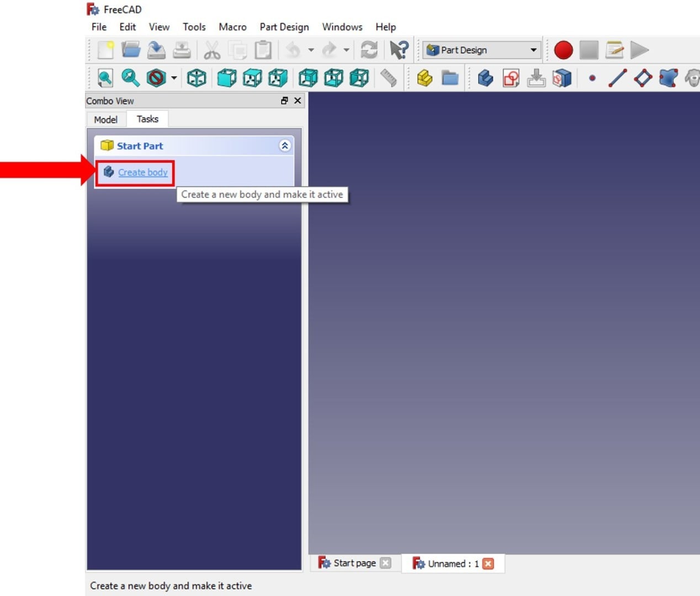The width and height of the screenshot is (700, 596).
Task: Switch to Top view cube icon
Action: click(x=252, y=78)
